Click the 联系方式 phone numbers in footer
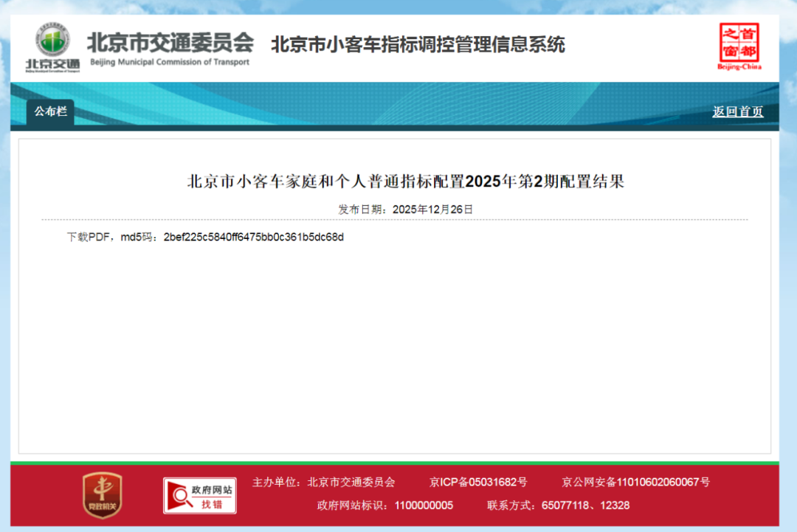The image size is (797, 532). click(x=558, y=505)
